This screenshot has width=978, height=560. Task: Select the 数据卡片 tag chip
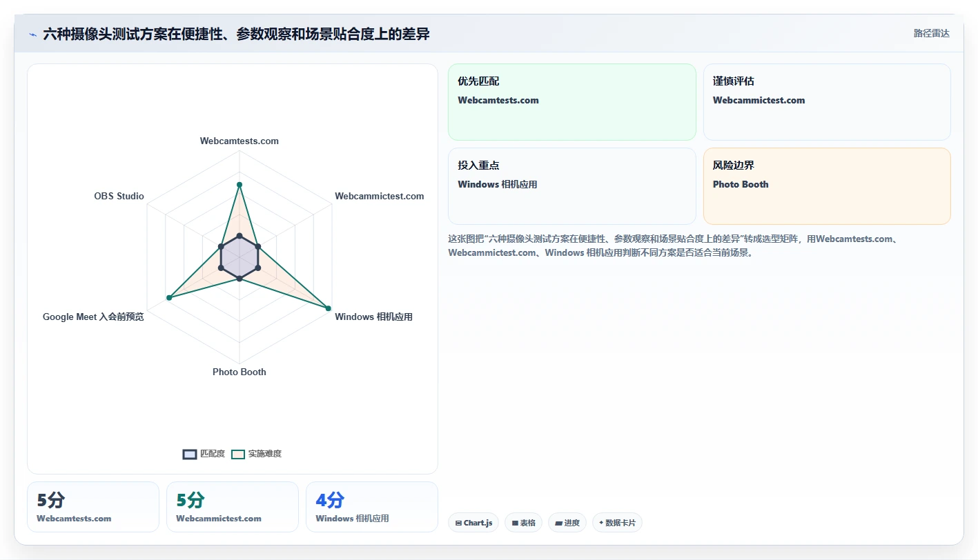coord(617,523)
